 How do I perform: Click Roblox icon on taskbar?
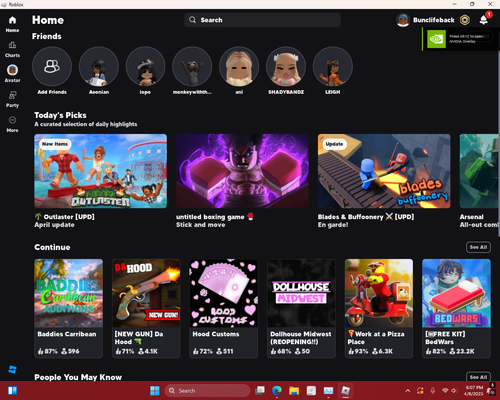(x=346, y=391)
